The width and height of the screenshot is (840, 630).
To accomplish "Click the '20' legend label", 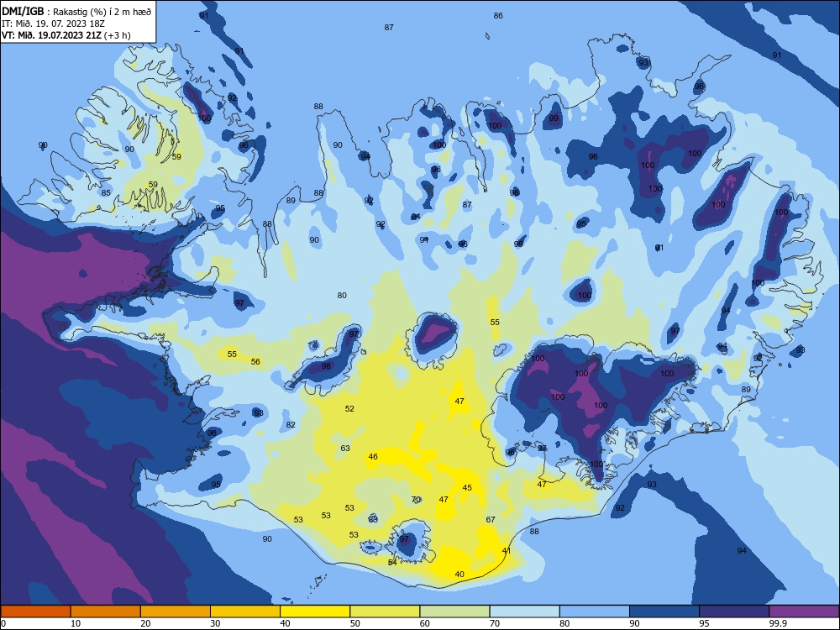I will [145, 623].
